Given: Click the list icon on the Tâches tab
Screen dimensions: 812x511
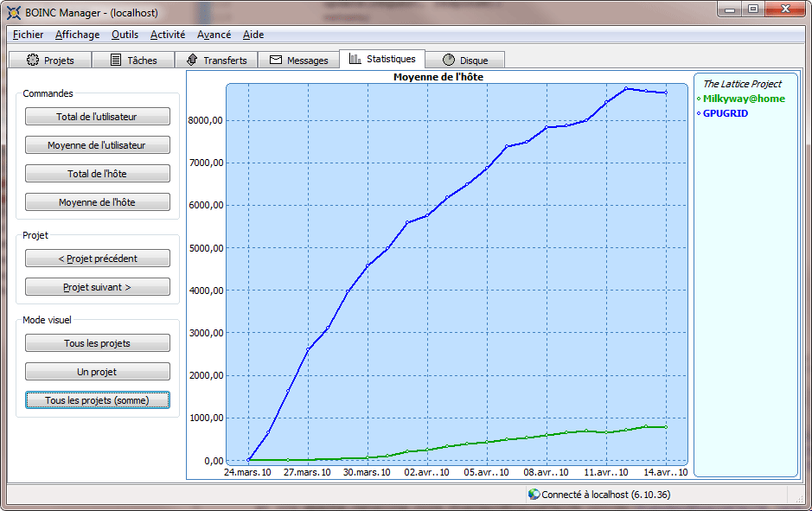Looking at the screenshot, I should point(115,60).
